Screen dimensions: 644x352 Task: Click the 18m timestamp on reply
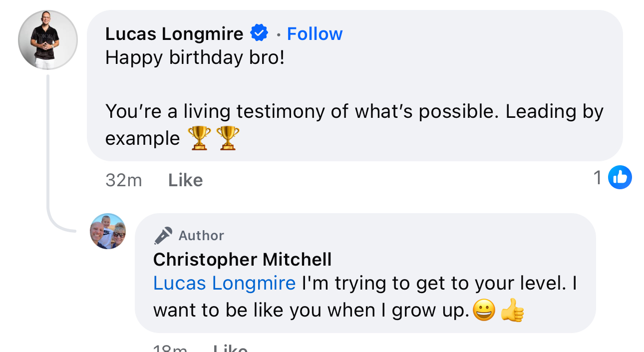point(171,349)
